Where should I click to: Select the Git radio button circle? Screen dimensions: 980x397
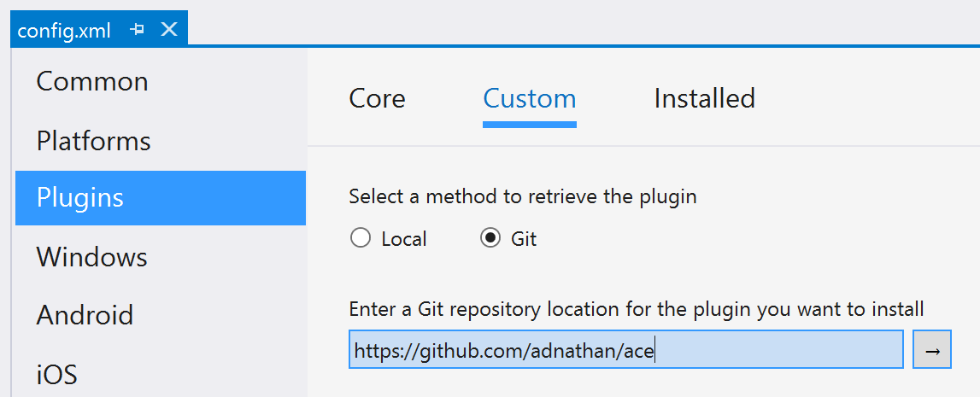pyautogui.click(x=490, y=238)
